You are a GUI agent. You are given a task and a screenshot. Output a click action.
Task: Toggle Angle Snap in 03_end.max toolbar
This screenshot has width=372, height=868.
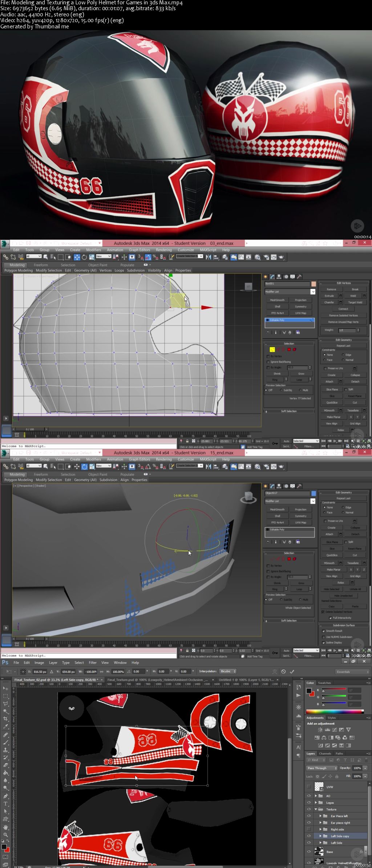click(148, 257)
